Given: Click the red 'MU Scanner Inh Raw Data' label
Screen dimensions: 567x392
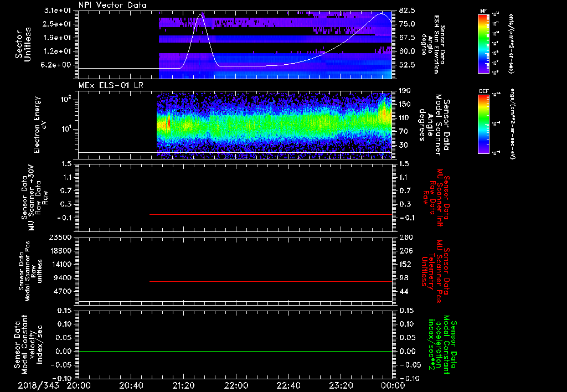Looking at the screenshot, I should pos(436,198).
